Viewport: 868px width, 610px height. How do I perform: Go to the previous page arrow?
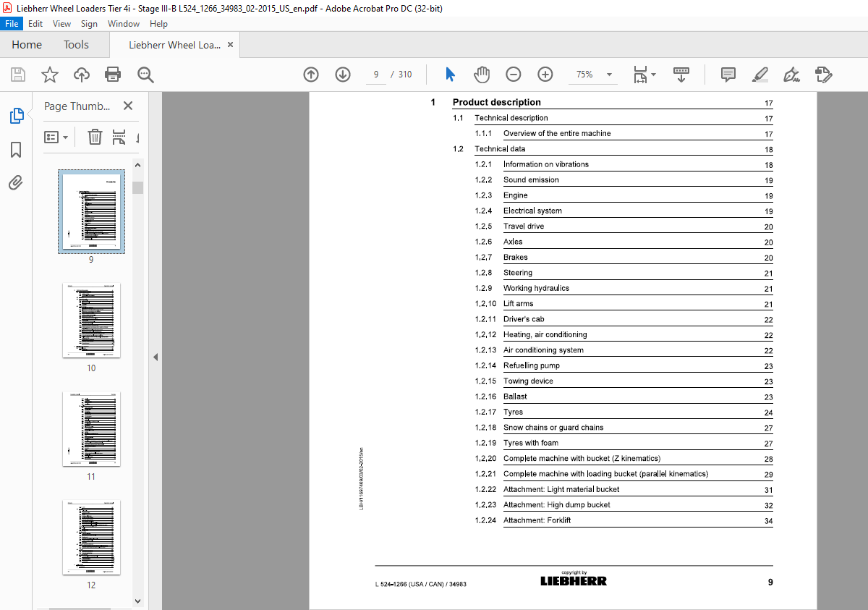pos(311,74)
